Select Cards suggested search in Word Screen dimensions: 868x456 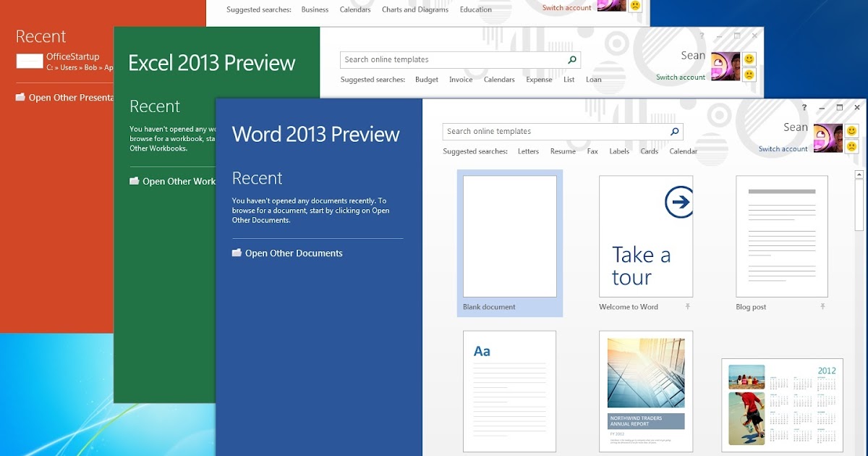click(x=649, y=151)
